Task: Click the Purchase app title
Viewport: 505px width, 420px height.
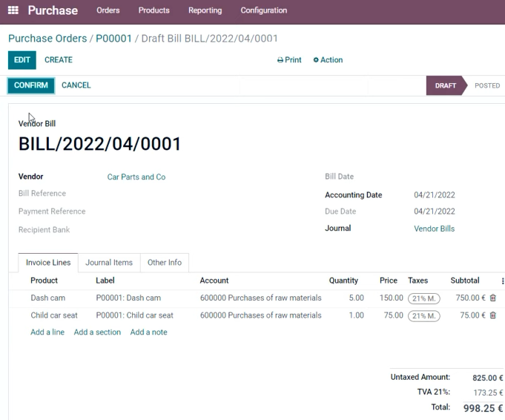Action: [53, 10]
